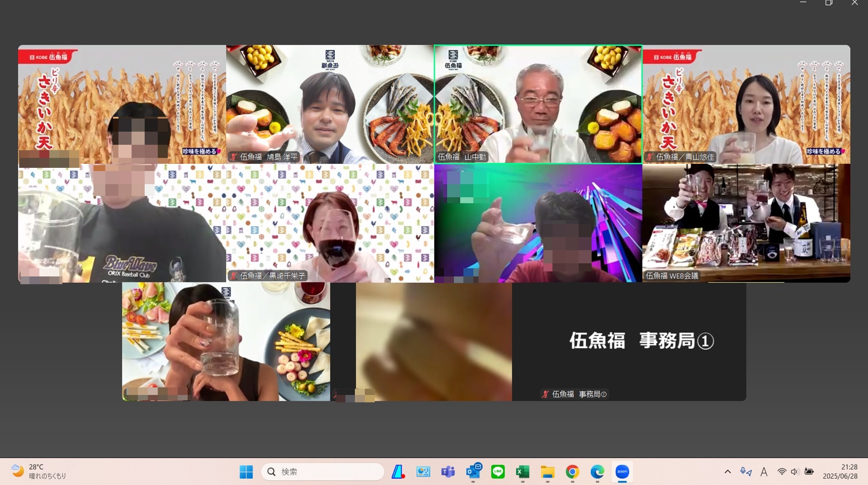
Task: Open the weather widget showing 28°C
Action: (39, 471)
